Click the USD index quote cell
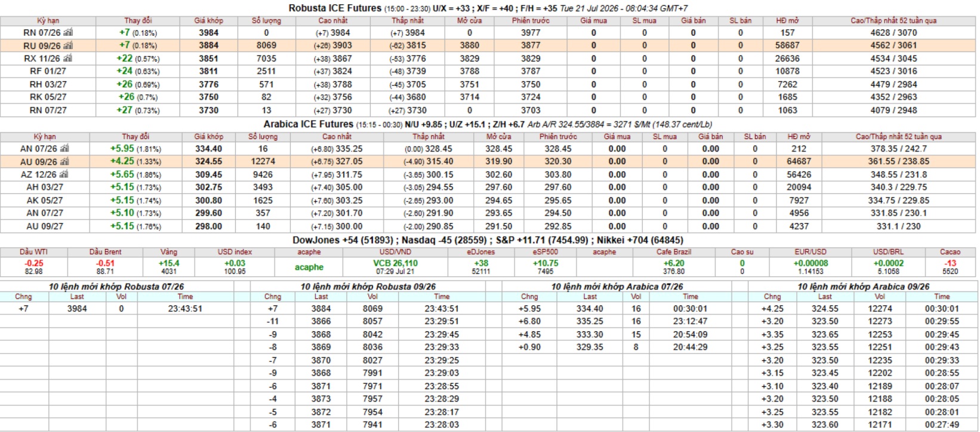Image resolution: width=980 pixels, height=432 pixels. click(235, 267)
